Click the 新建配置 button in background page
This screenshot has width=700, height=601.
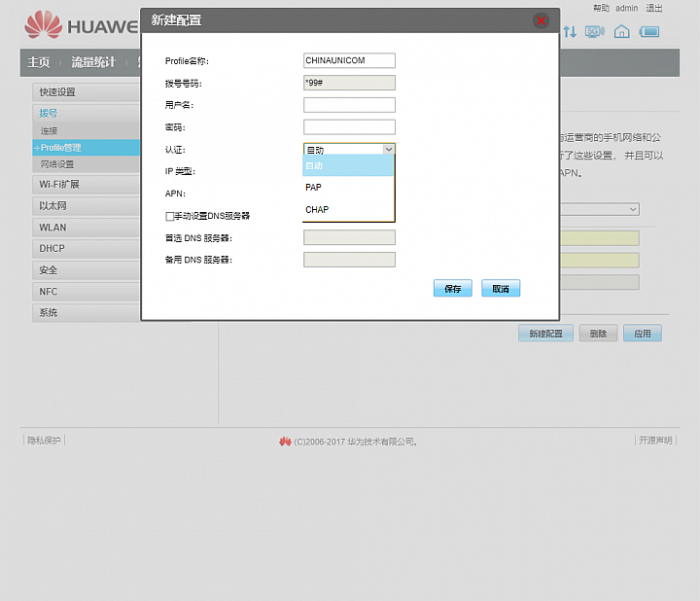click(x=545, y=334)
